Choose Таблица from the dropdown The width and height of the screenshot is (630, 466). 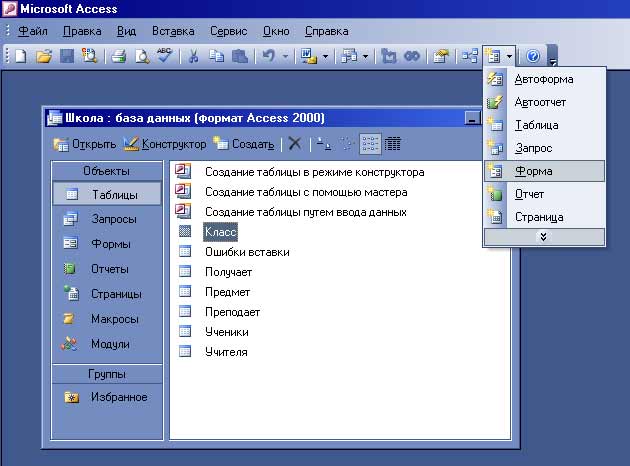[544, 125]
